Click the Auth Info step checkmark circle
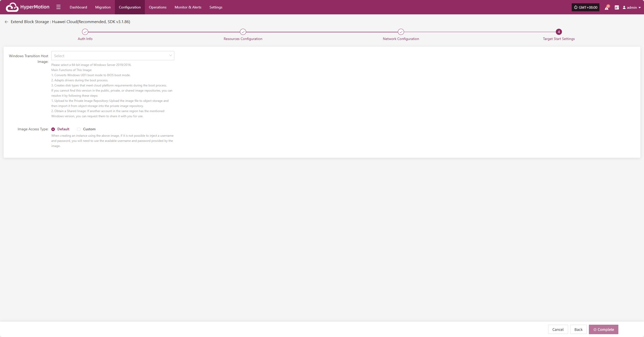The image size is (644, 337). (85, 32)
